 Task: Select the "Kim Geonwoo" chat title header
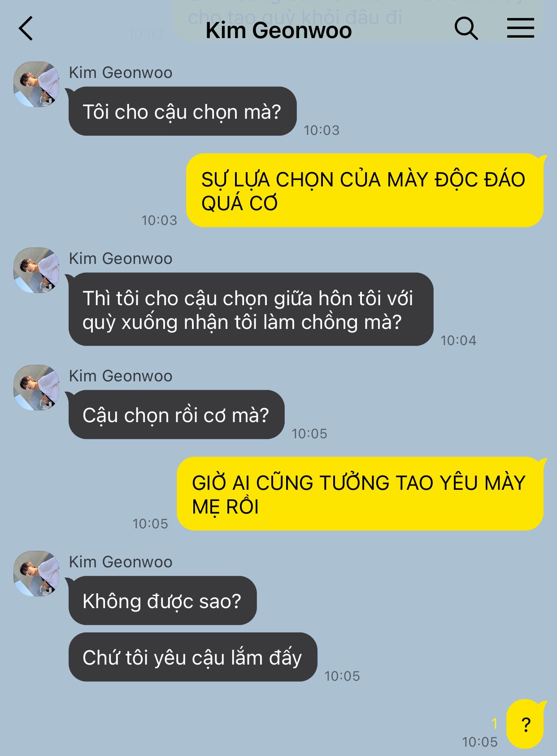tap(278, 30)
